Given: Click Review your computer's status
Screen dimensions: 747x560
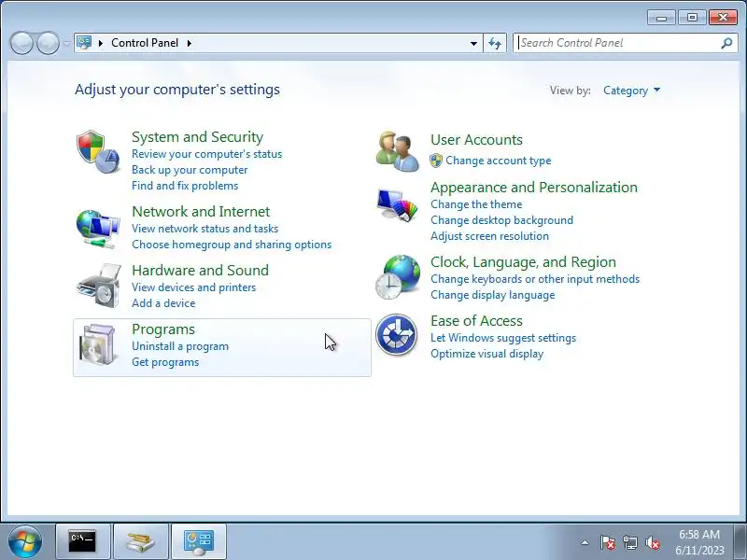Looking at the screenshot, I should (206, 154).
